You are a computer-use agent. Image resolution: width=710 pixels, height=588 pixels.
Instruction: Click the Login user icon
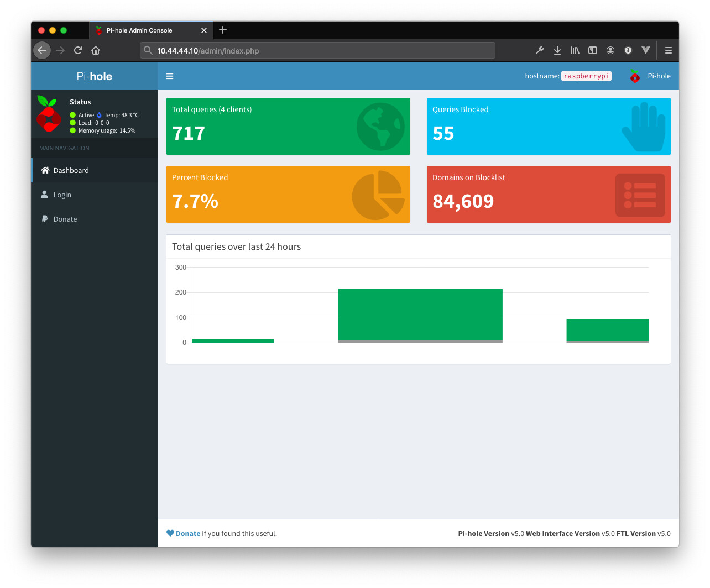pos(44,195)
